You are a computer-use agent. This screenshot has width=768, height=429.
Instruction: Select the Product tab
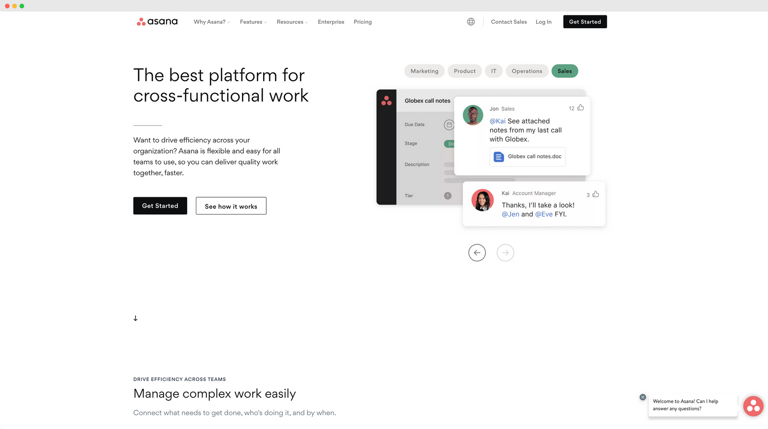coord(464,71)
